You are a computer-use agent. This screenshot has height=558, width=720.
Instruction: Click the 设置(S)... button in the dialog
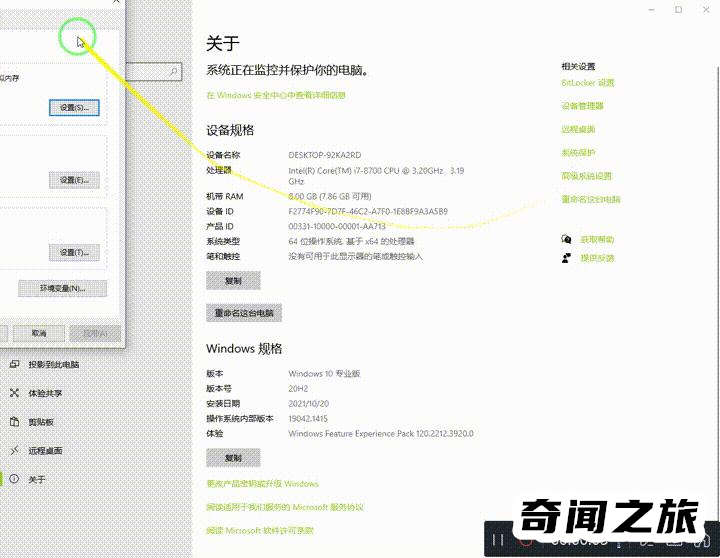[74, 107]
